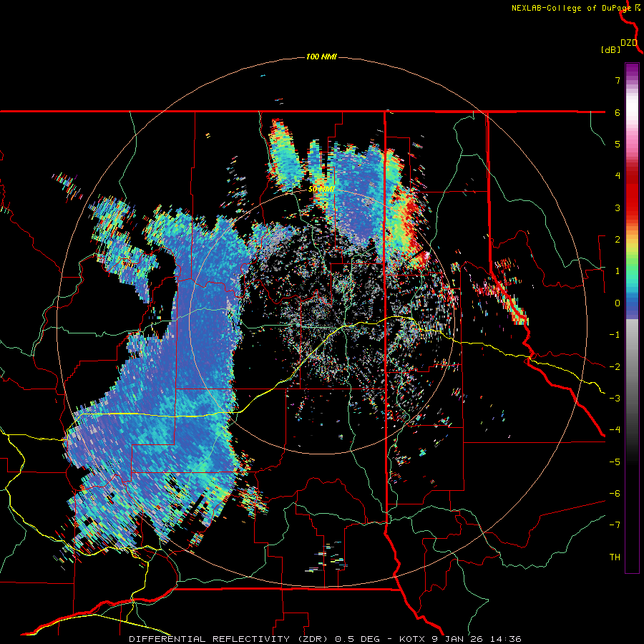Click the -4 value on color scale
644x644 pixels.
(x=615, y=430)
